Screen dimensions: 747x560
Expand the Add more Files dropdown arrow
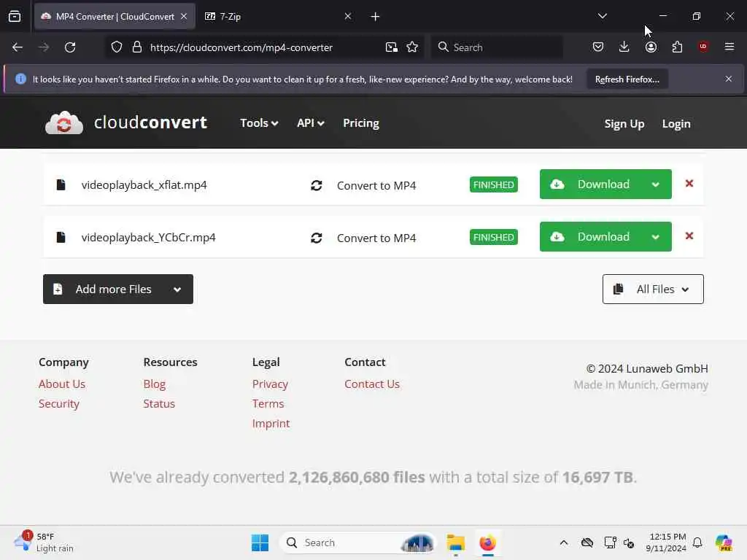pyautogui.click(x=177, y=289)
